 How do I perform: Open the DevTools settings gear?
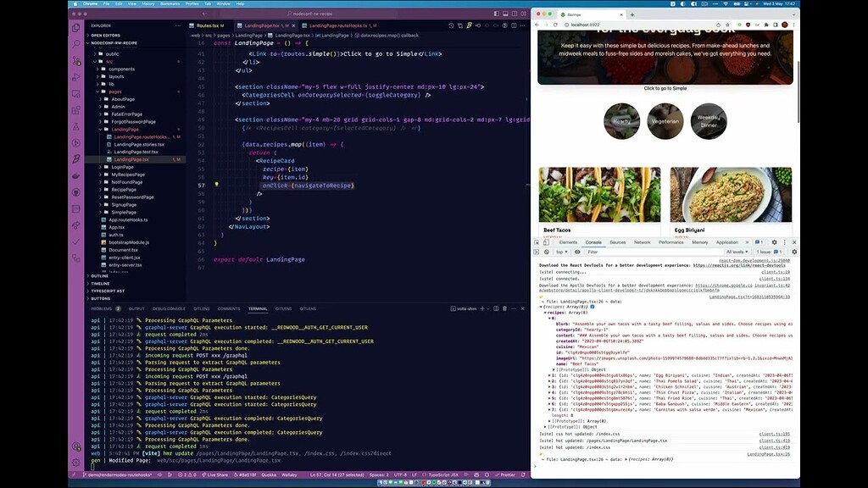[x=775, y=242]
